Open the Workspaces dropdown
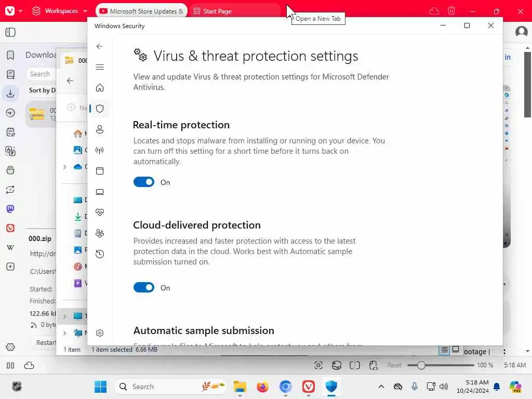The image size is (532, 399). point(60,11)
